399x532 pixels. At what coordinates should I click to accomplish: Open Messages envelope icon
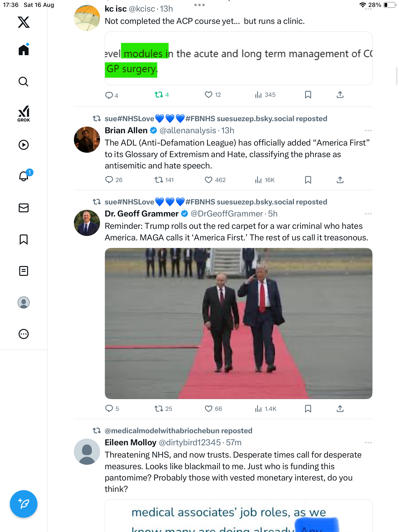tap(24, 208)
